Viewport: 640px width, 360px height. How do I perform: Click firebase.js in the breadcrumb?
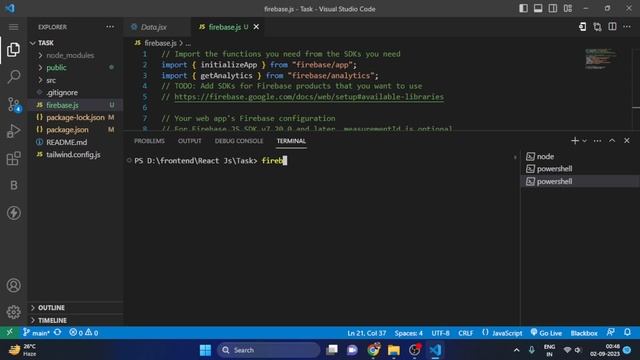point(160,43)
